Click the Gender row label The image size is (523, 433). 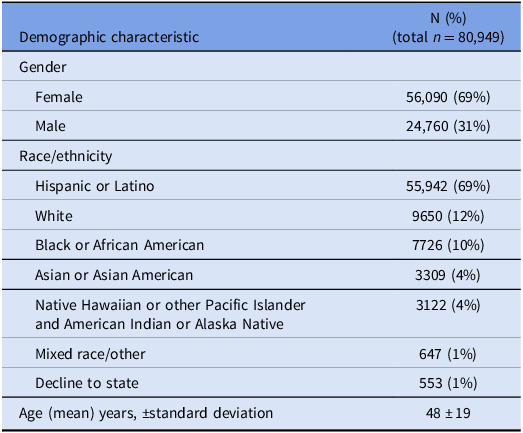43,67
